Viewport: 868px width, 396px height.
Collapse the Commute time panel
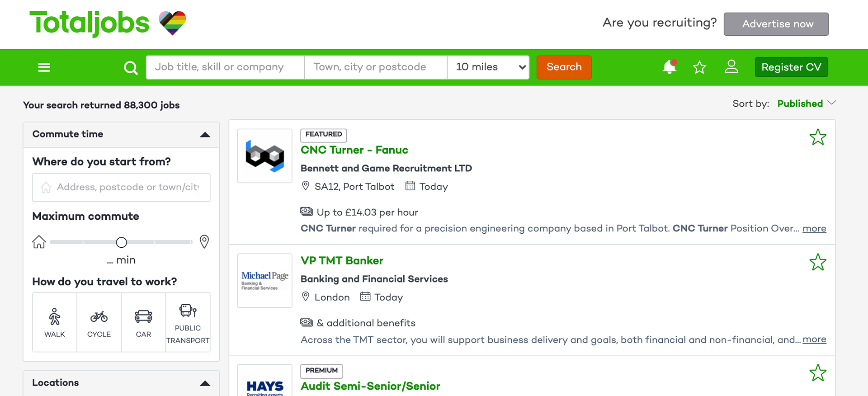[205, 134]
